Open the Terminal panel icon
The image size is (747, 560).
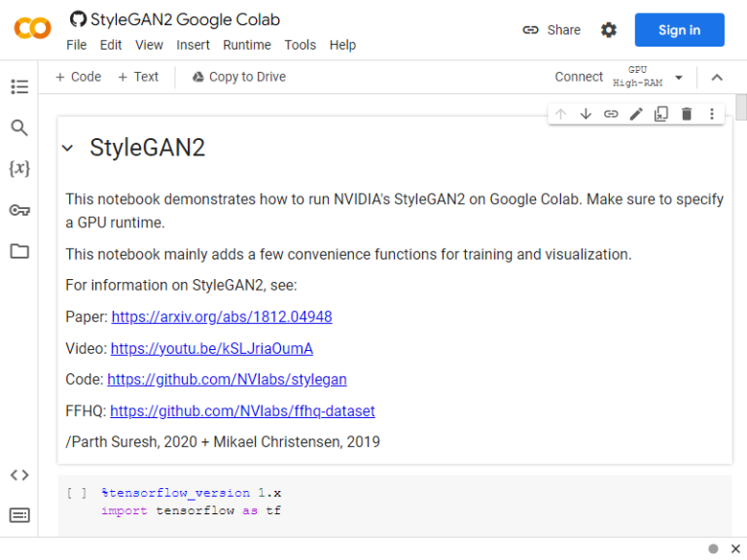(x=19, y=515)
